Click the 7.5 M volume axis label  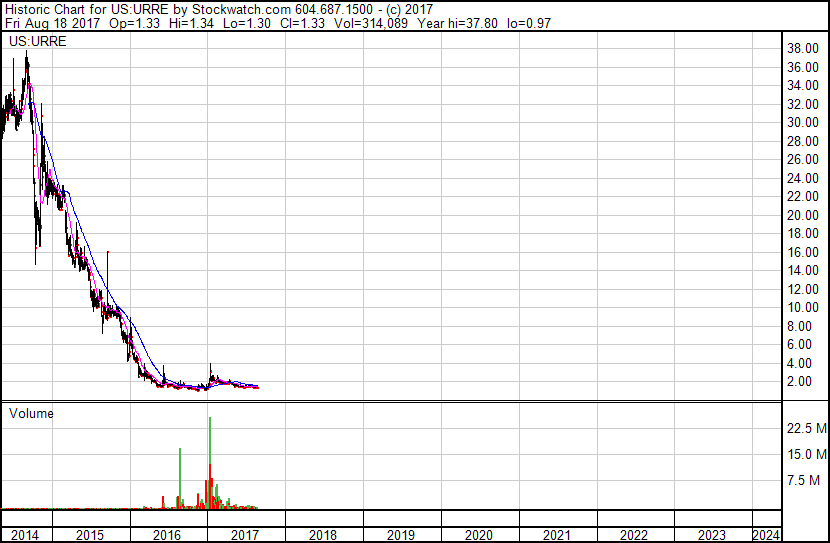tap(804, 481)
